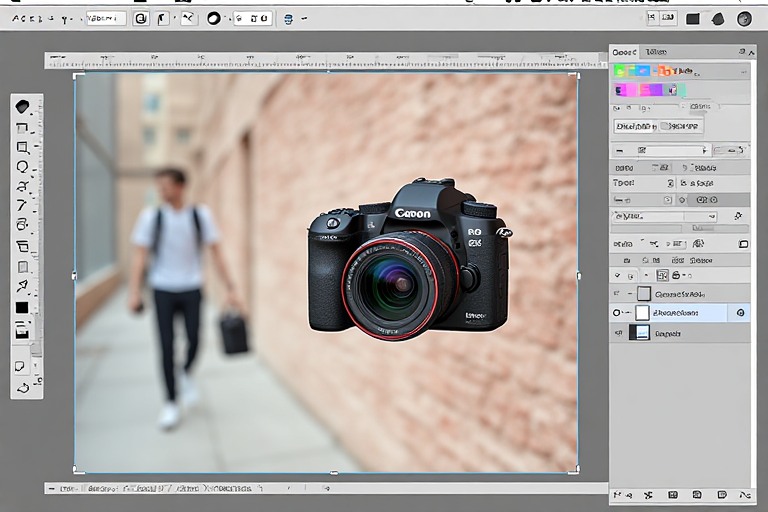The image size is (768, 512).
Task: Expand the panel caret beside the tabs
Action: pyautogui.click(x=751, y=52)
